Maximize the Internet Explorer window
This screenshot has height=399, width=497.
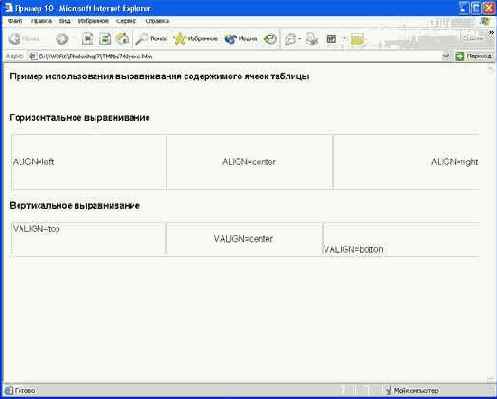(x=476, y=8)
